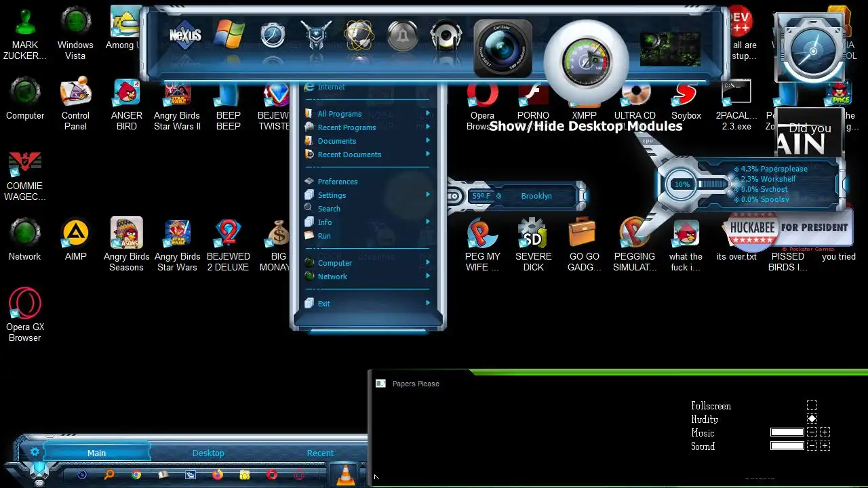Click the yellow folder icon in the taskbar
The width and height of the screenshot is (868, 488).
point(245,475)
